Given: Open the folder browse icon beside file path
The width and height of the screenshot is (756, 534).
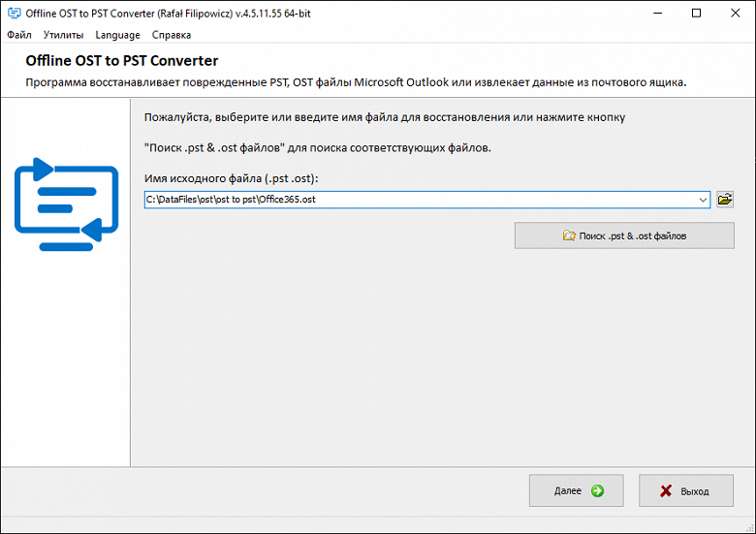Looking at the screenshot, I should coord(724,200).
